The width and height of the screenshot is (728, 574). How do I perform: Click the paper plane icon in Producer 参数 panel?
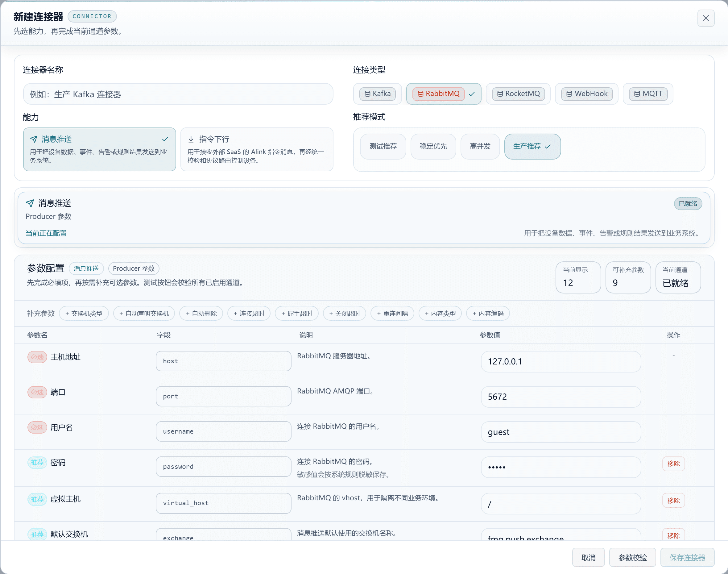[x=30, y=203]
